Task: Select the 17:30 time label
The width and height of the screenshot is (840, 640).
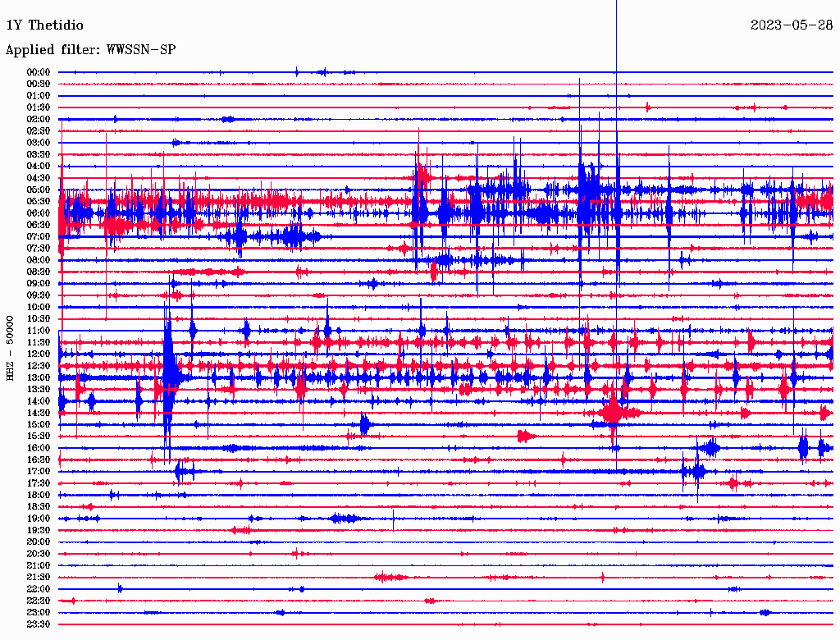Action: tap(39, 483)
